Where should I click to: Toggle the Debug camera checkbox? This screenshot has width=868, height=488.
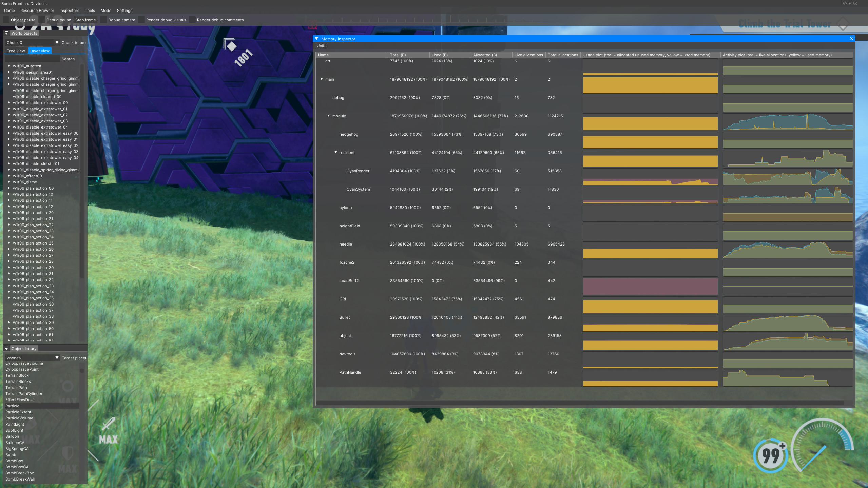click(x=103, y=20)
